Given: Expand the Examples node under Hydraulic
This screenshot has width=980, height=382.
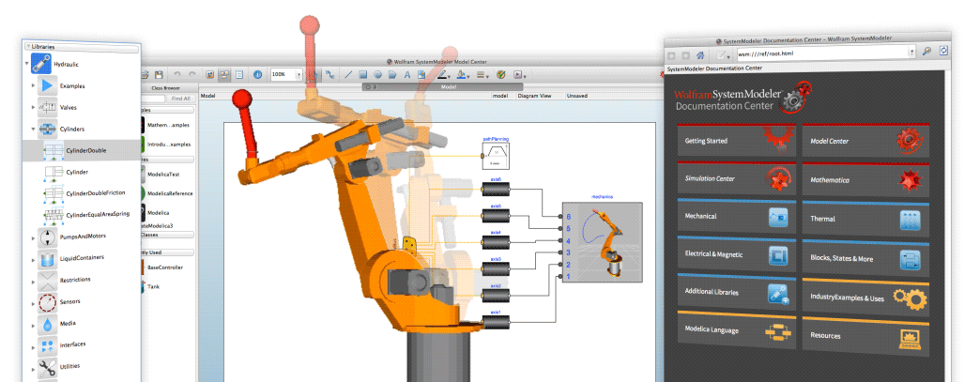Looking at the screenshot, I should tap(33, 85).
